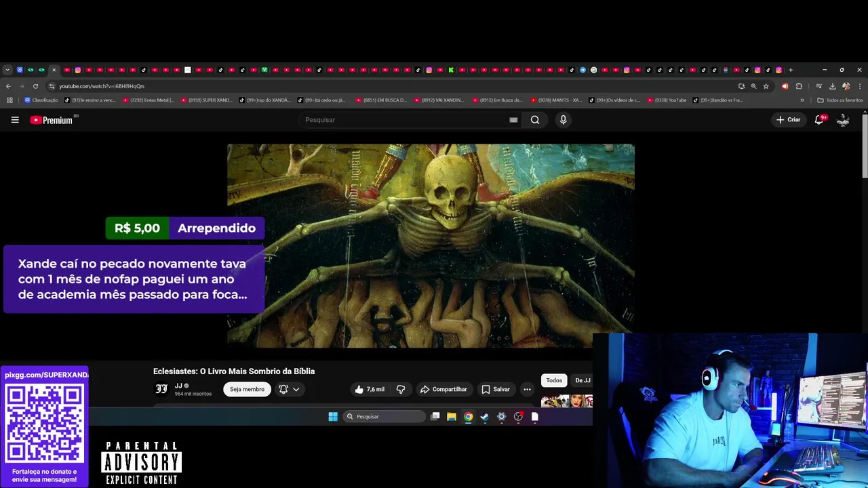Click the YouTube search magnifier button

point(535,120)
